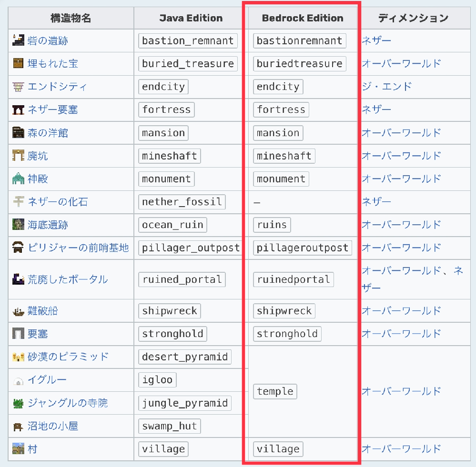Follow the 神殿 link

[x=38, y=179]
